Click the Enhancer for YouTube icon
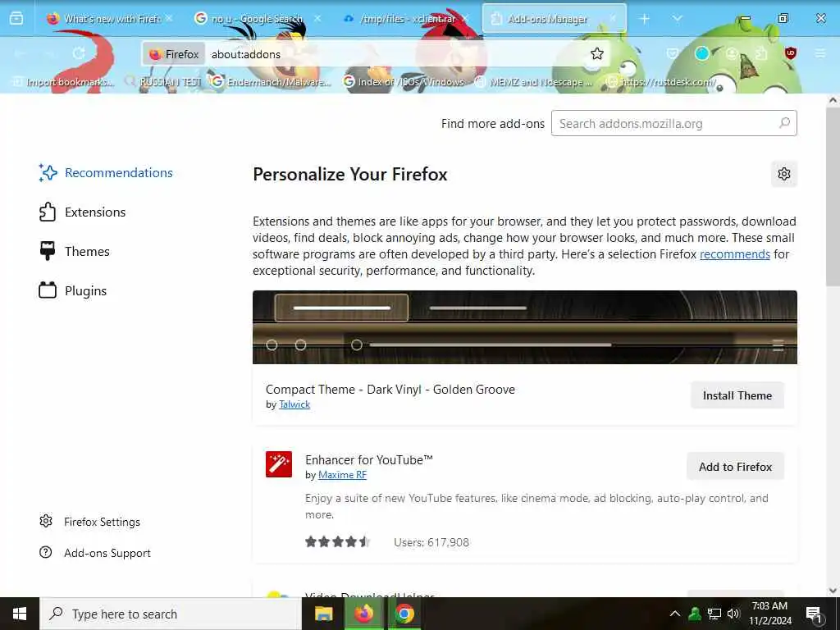 tap(279, 464)
